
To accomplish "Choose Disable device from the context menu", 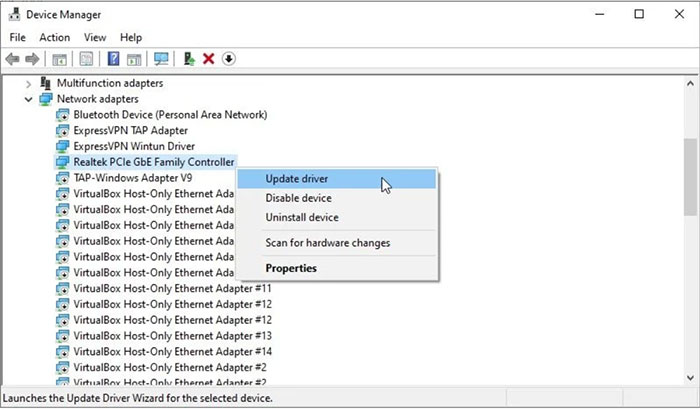I will [337, 198].
